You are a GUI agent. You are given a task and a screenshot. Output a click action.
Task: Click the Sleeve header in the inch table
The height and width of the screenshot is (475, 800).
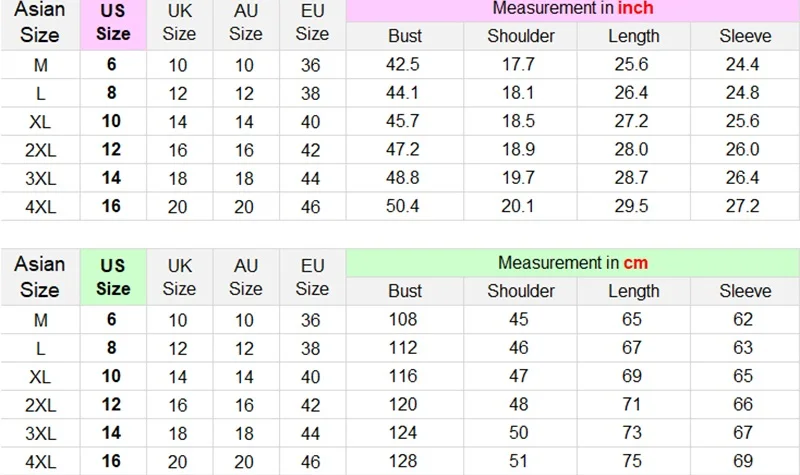tap(745, 36)
